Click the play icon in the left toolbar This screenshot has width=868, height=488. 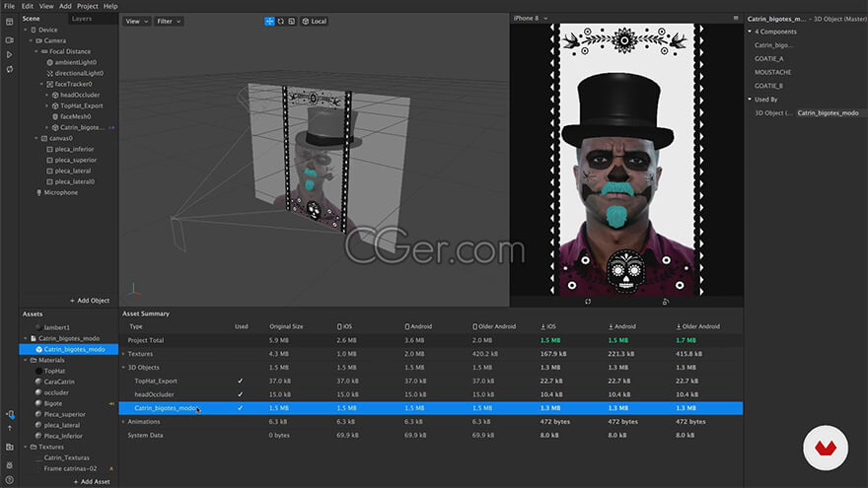pos(10,55)
